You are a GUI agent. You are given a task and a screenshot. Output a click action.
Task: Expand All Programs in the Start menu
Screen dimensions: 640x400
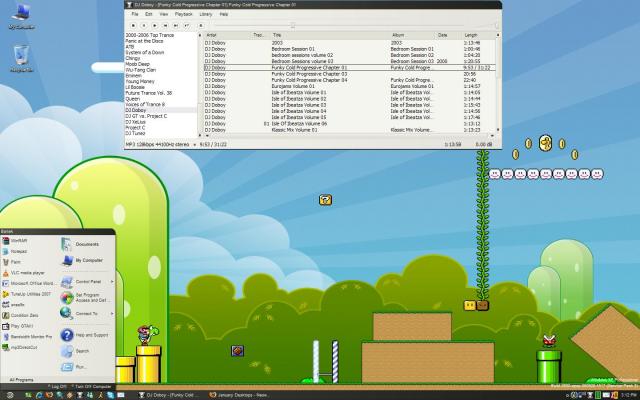(x=21, y=380)
